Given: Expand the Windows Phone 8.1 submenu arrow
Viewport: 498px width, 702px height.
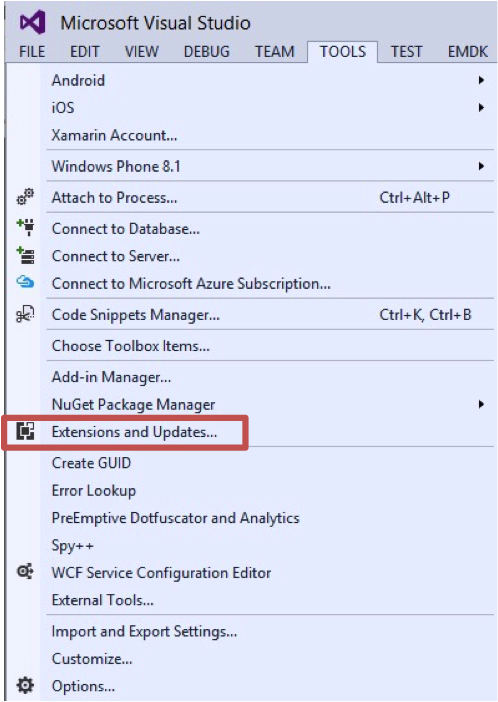Looking at the screenshot, I should [481, 166].
